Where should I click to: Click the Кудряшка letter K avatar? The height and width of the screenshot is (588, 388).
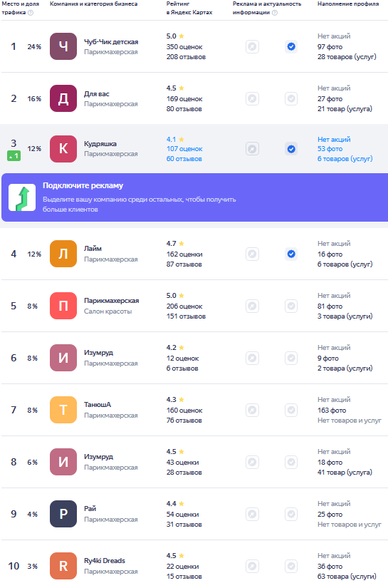[x=63, y=149]
